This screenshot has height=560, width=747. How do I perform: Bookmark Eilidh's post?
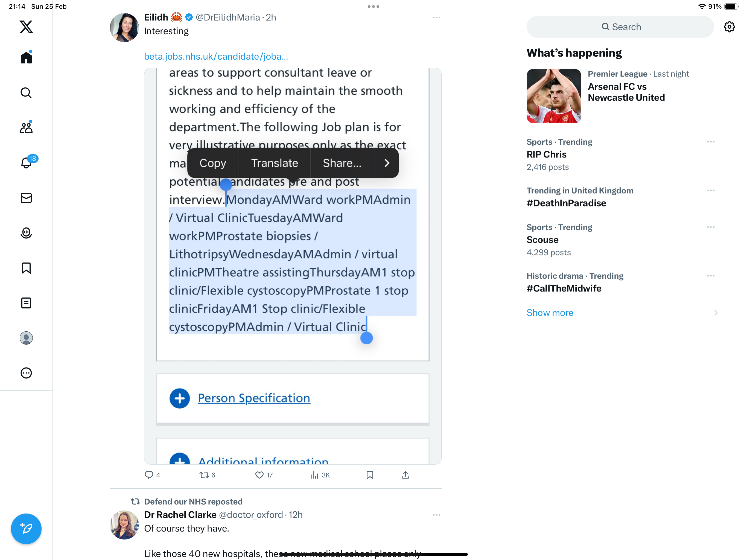point(370,475)
